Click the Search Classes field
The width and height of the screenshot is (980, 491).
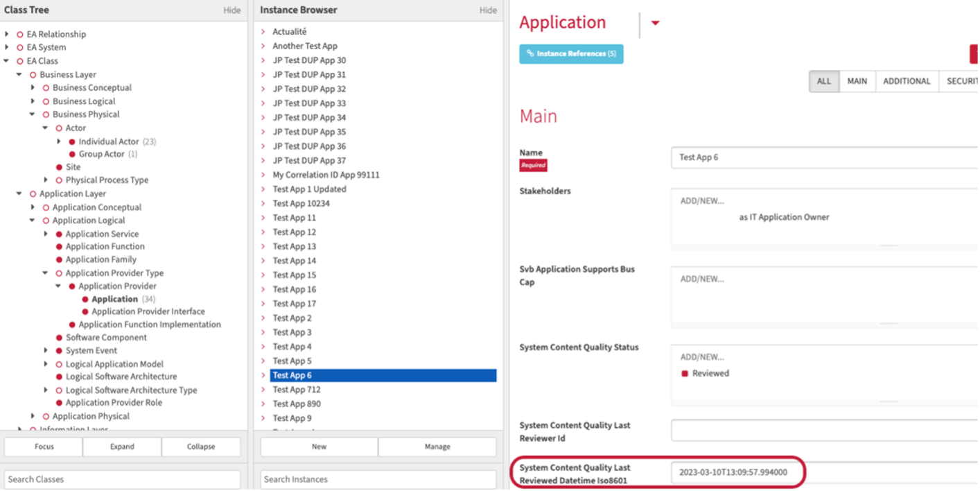click(123, 479)
